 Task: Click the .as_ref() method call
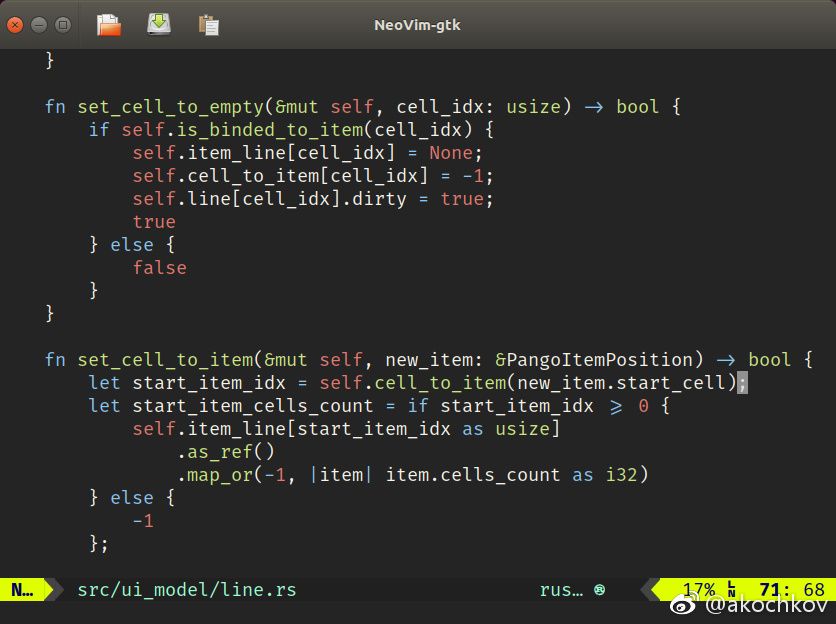click(226, 452)
